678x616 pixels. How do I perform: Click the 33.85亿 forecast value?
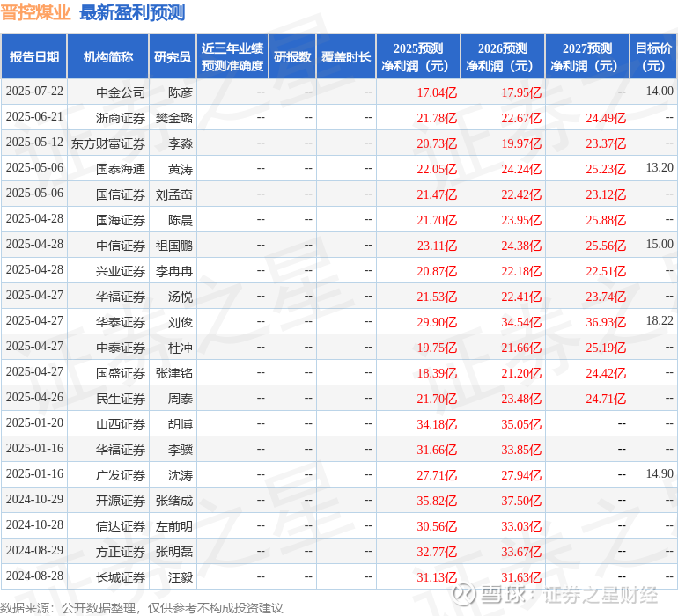(x=521, y=449)
